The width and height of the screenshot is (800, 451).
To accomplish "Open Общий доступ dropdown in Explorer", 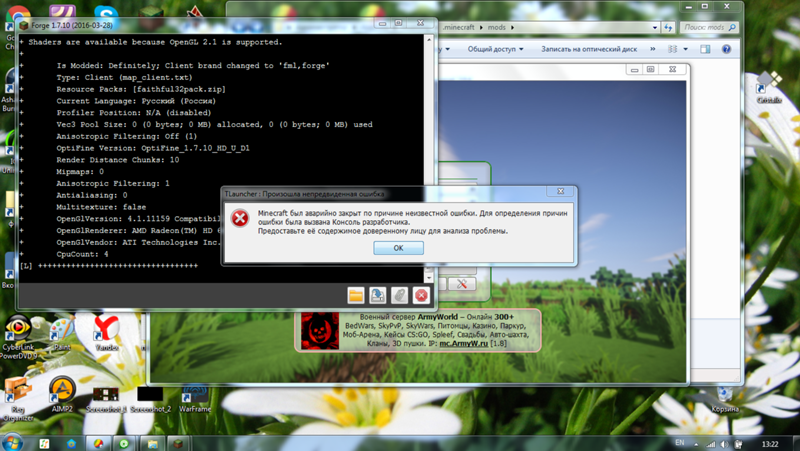I will tap(495, 49).
